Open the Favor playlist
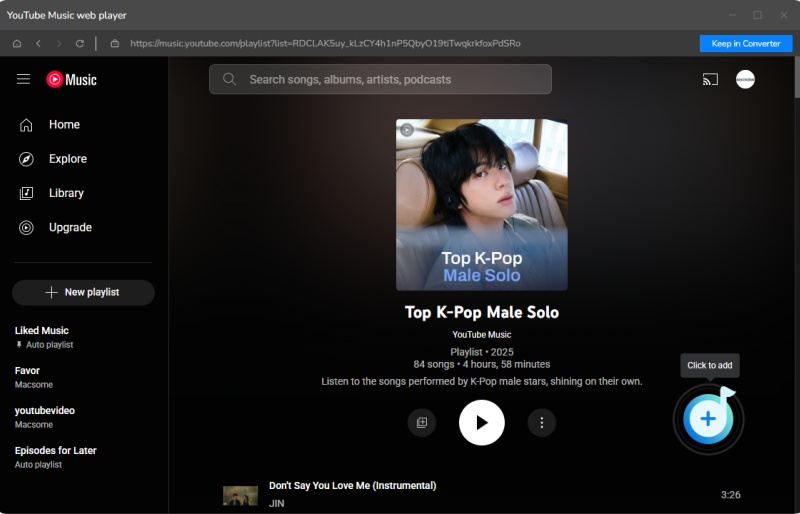Image resolution: width=800 pixels, height=514 pixels. (34, 377)
